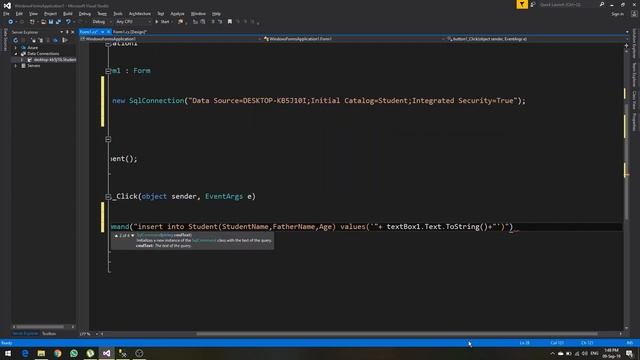Click the Windows Start button
Viewport: 640px width, 360px height.
tap(8, 353)
